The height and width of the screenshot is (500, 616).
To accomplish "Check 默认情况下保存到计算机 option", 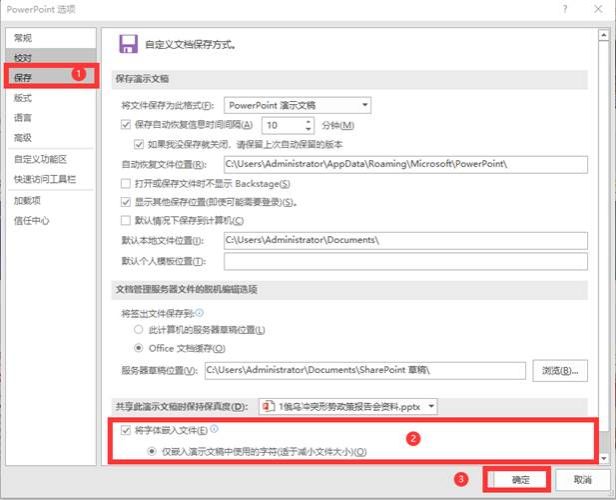I will coord(126,220).
